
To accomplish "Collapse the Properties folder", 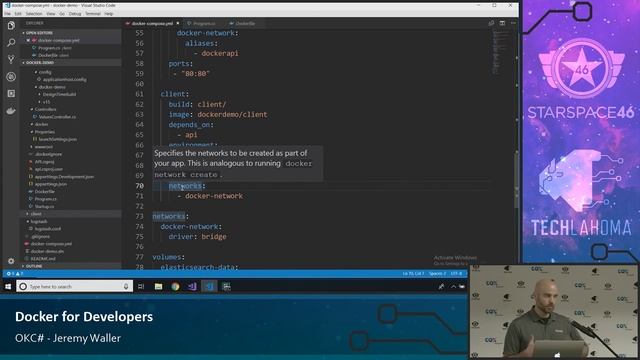I will [44, 132].
